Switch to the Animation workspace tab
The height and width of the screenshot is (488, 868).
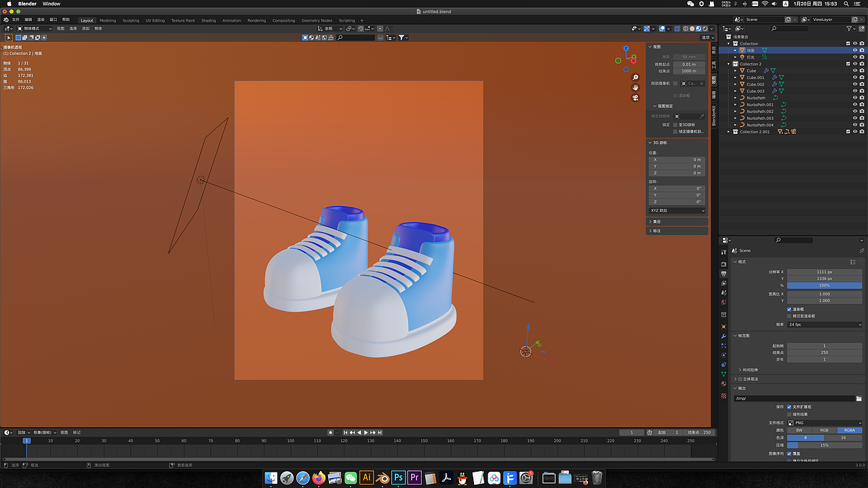(x=231, y=20)
